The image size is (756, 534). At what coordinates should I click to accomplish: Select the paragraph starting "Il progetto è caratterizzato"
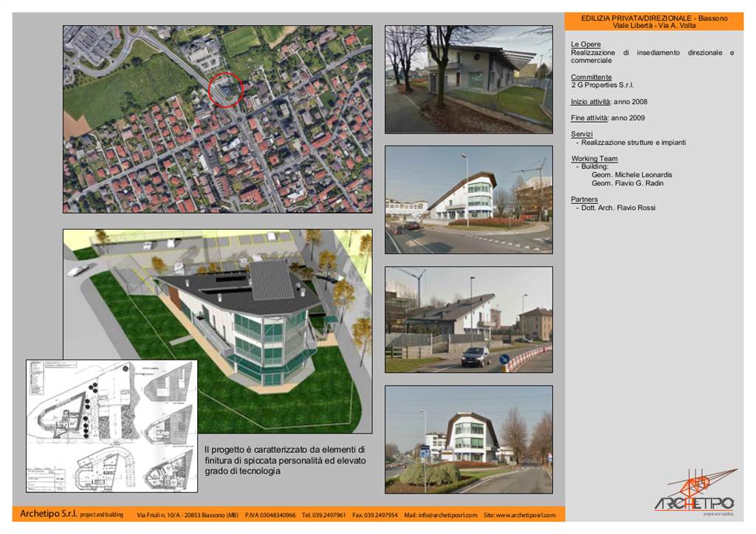pyautogui.click(x=285, y=460)
